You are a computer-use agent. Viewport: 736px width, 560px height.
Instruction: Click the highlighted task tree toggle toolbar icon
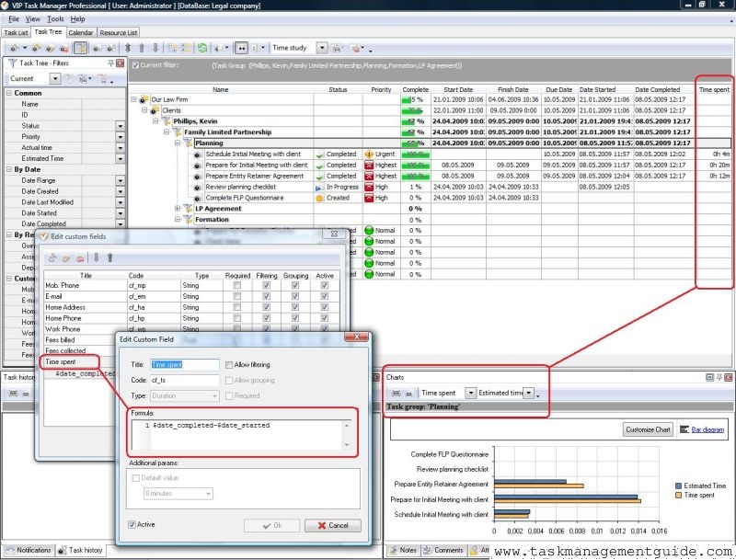81,48
